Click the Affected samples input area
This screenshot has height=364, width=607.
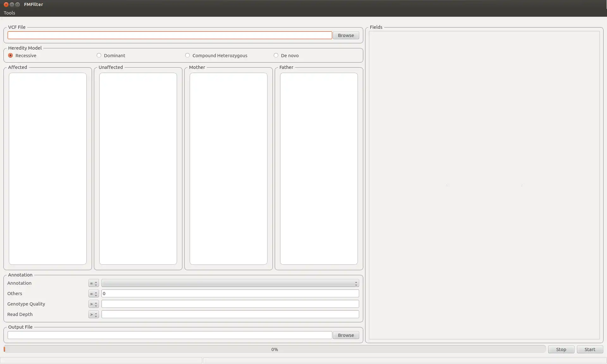[x=47, y=168]
